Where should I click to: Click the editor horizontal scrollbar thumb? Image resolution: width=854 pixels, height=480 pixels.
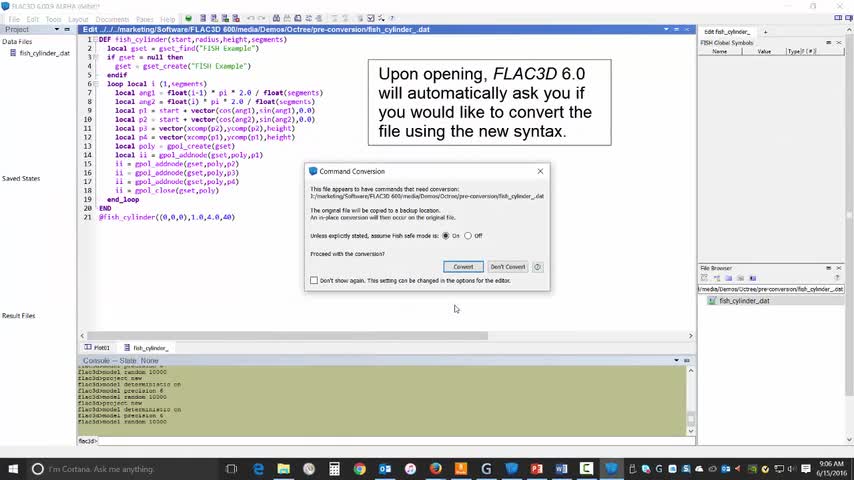point(288,336)
